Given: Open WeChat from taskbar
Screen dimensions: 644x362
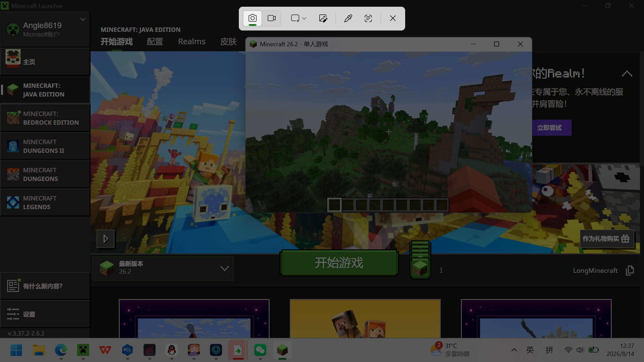Looking at the screenshot, I should [x=260, y=350].
